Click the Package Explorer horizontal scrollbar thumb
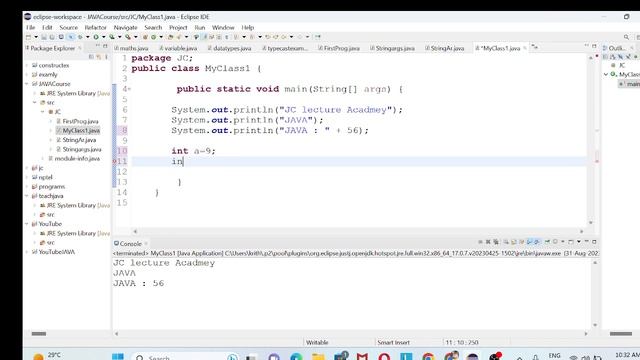 click(39, 333)
